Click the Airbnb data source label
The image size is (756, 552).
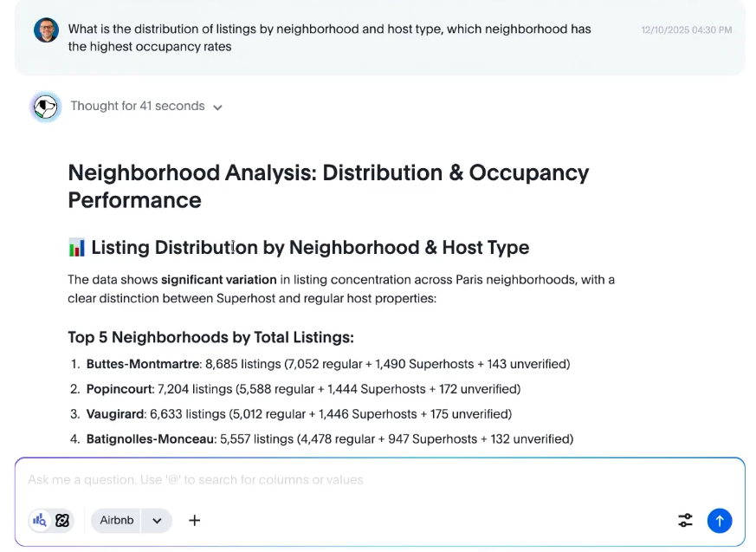[117, 521]
